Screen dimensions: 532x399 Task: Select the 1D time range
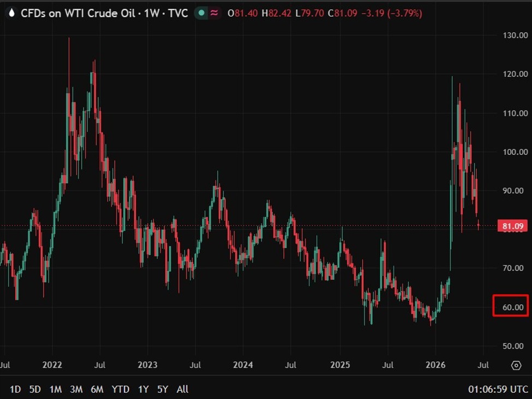(x=15, y=389)
